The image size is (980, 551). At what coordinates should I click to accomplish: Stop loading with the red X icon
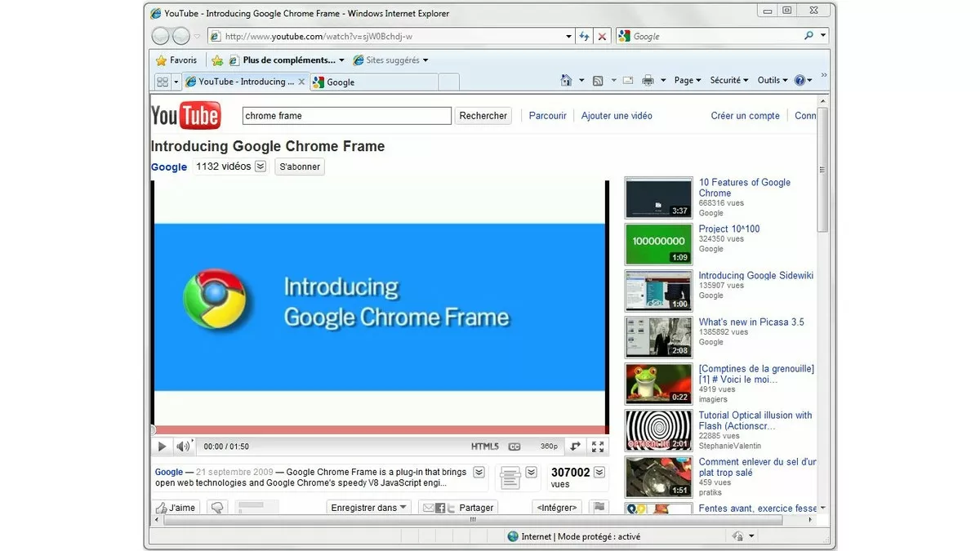pos(603,36)
